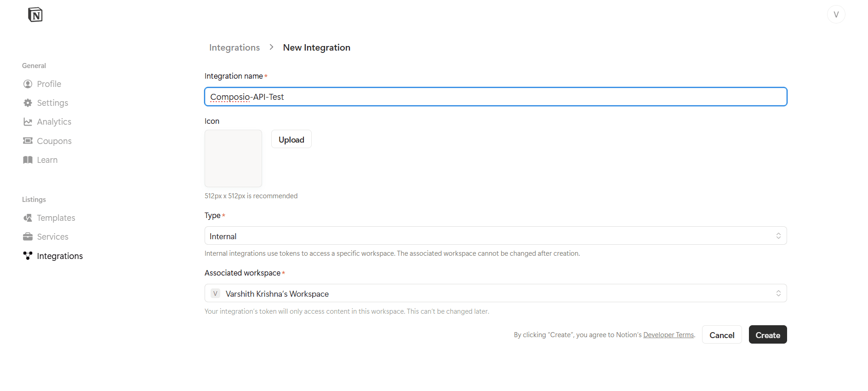Cancel the new integration
868x391 pixels.
(722, 334)
